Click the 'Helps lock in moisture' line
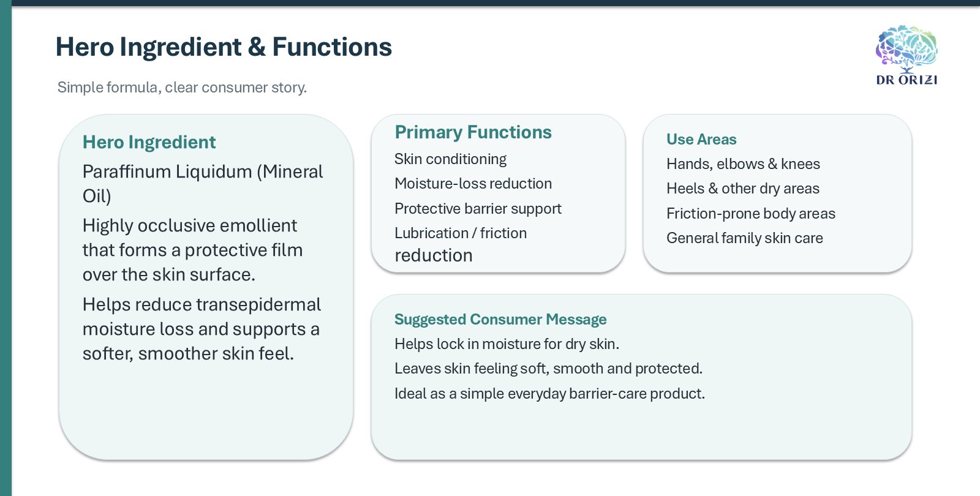Image resolution: width=980 pixels, height=496 pixels. (x=507, y=344)
